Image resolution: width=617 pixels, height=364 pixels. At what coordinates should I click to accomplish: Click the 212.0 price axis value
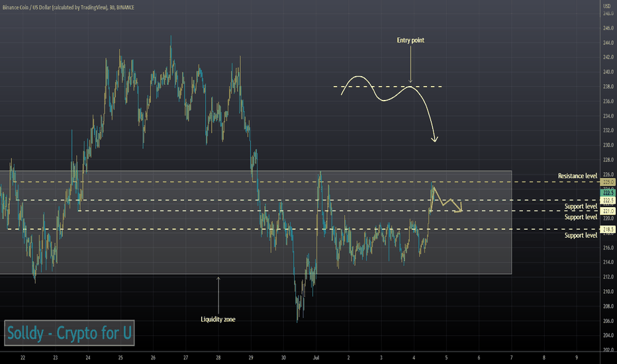(608, 277)
